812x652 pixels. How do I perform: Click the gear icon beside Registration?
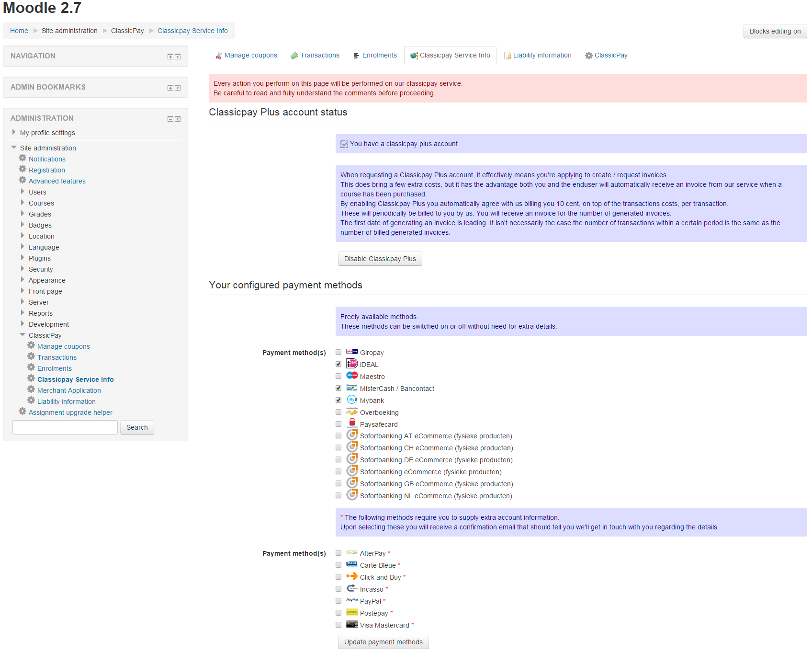[23, 169]
